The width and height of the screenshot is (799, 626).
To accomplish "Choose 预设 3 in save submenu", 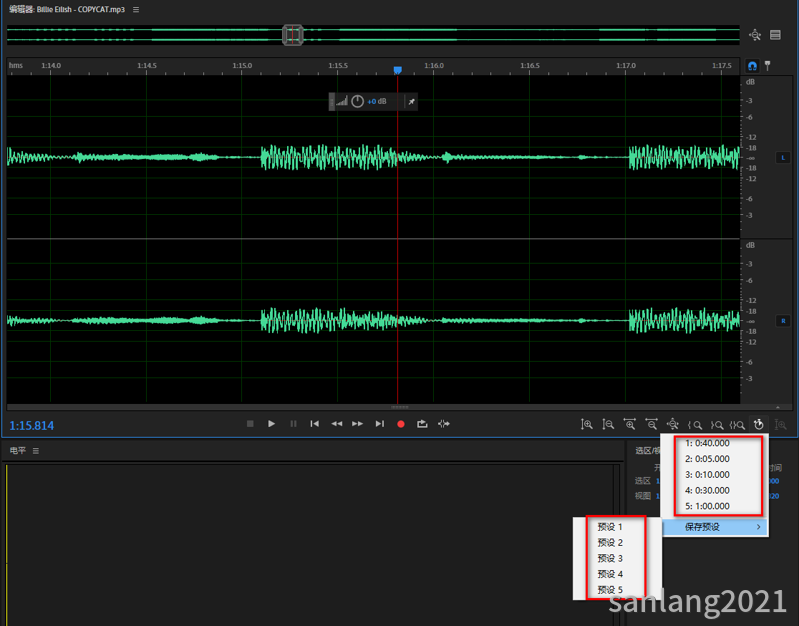I will coord(610,558).
